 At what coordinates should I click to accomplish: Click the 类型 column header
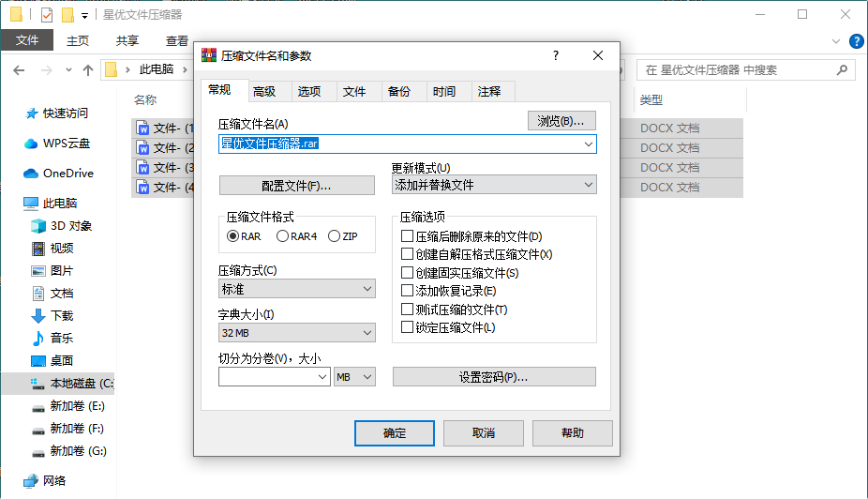click(x=651, y=100)
